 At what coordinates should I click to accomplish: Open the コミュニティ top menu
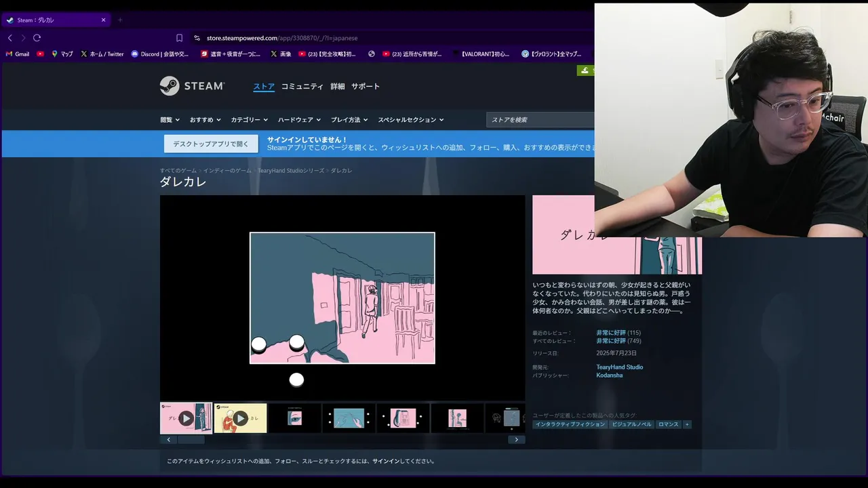[302, 86]
